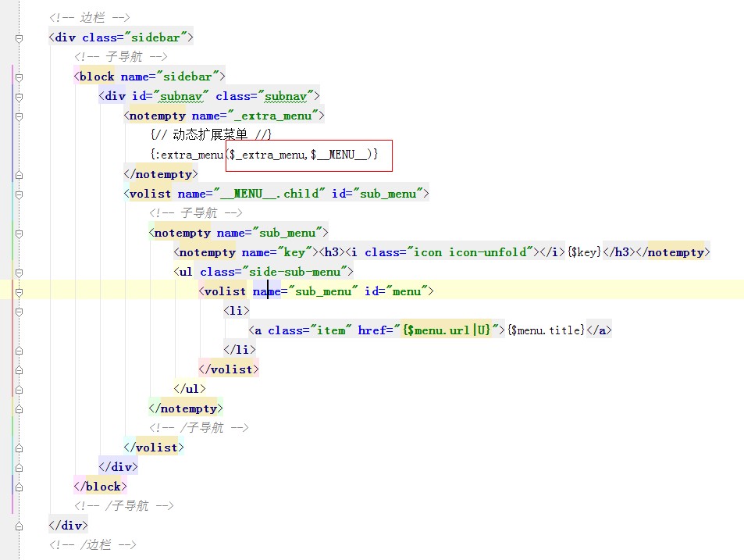Fold the notempty name="_extra_menu" block

[x=18, y=116]
